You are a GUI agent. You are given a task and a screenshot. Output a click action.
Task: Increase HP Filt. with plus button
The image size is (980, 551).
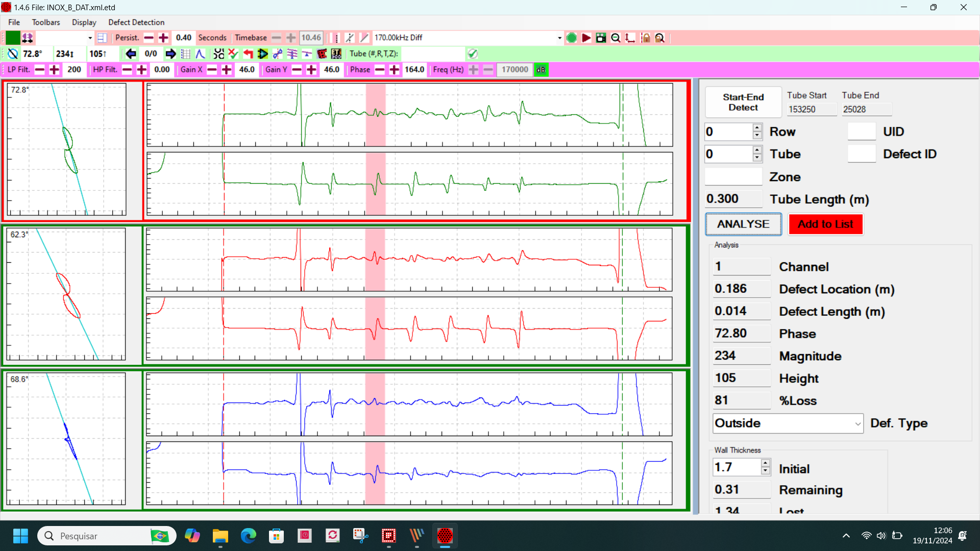click(142, 70)
